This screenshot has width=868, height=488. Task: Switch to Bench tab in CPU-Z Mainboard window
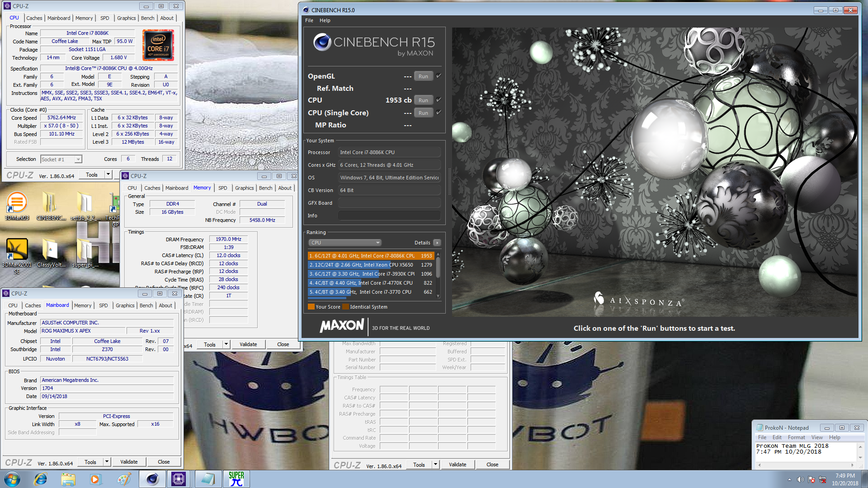tap(146, 305)
